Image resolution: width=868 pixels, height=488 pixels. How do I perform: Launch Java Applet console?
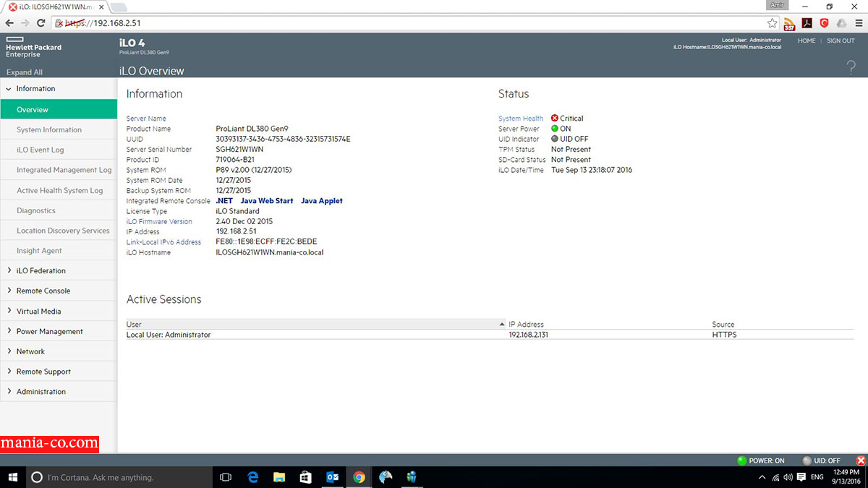322,201
